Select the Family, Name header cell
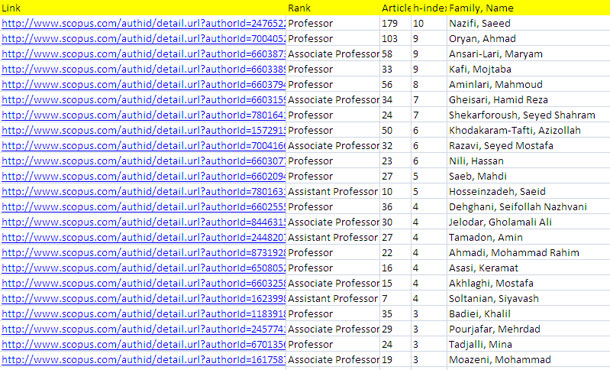The image size is (610, 370). [x=529, y=8]
